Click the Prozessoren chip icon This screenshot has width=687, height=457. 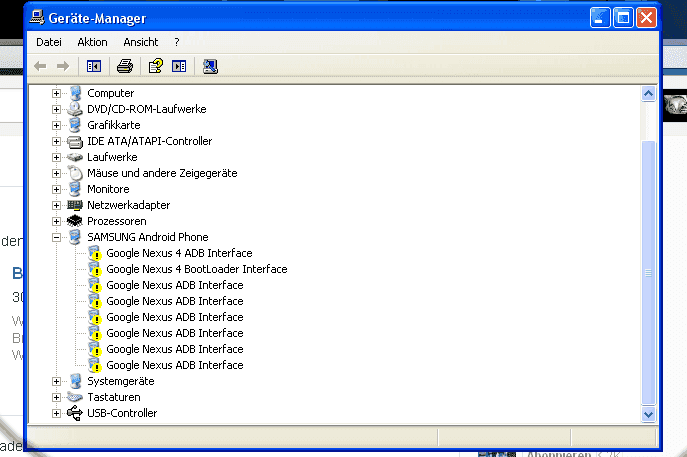75,221
